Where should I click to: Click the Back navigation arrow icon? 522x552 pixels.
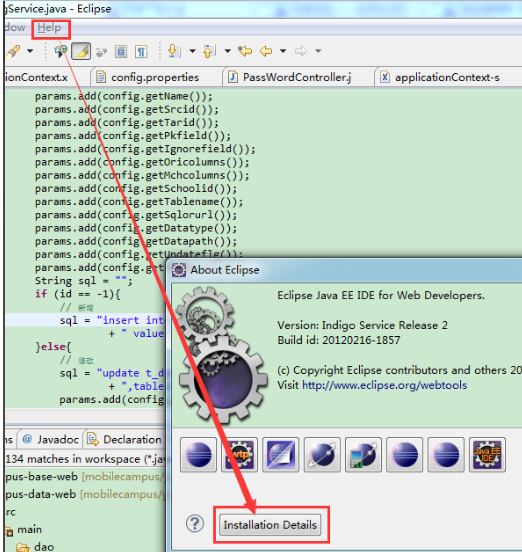pos(266,51)
